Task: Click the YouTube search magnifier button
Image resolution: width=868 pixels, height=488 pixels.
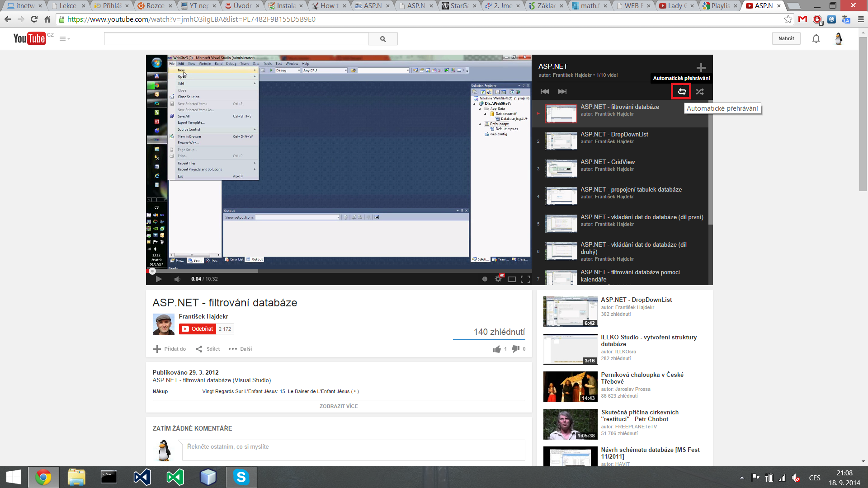Action: coord(383,39)
